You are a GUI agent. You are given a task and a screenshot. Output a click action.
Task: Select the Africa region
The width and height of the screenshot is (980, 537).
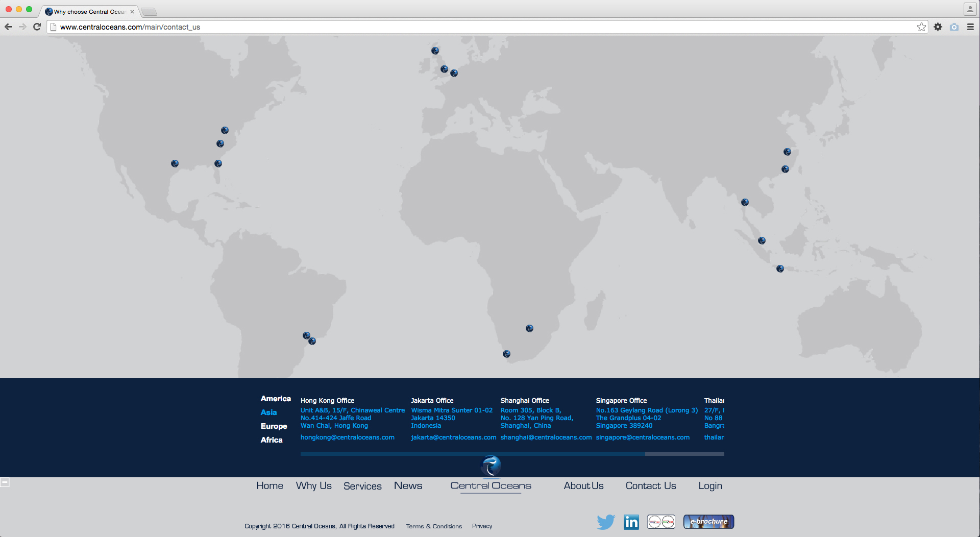(271, 440)
